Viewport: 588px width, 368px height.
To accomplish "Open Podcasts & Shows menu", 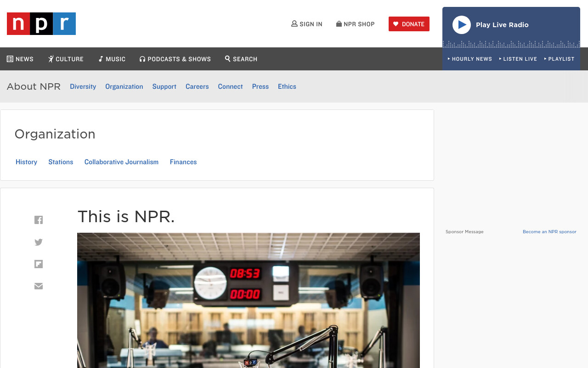I will pos(175,59).
